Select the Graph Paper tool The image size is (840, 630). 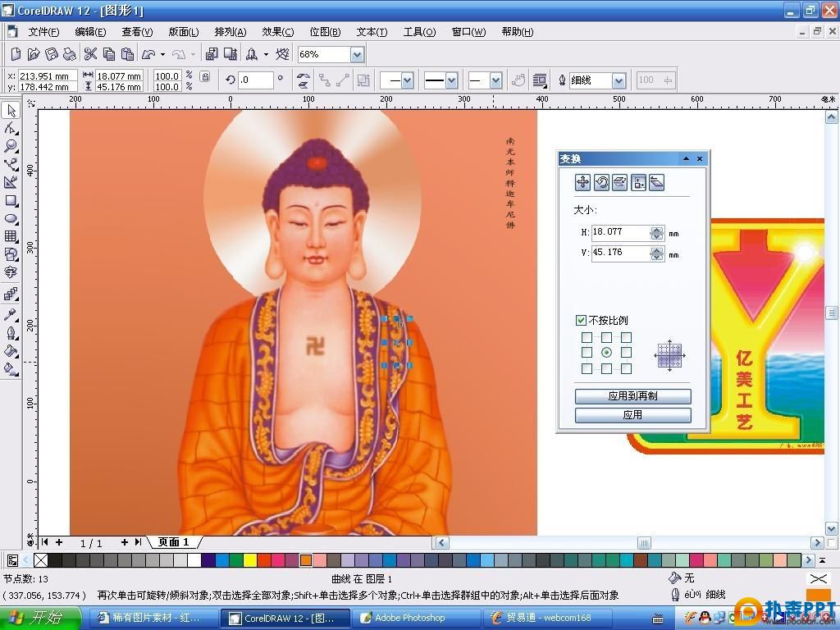click(11, 236)
